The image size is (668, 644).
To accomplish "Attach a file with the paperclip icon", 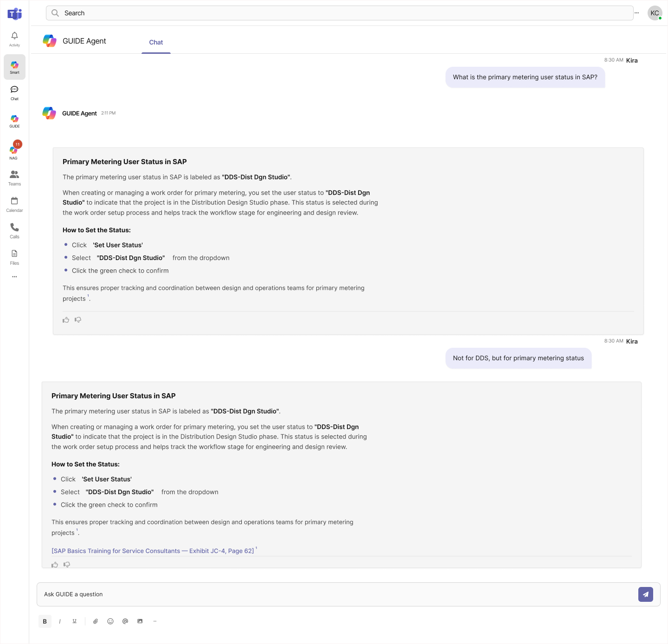I will [96, 621].
